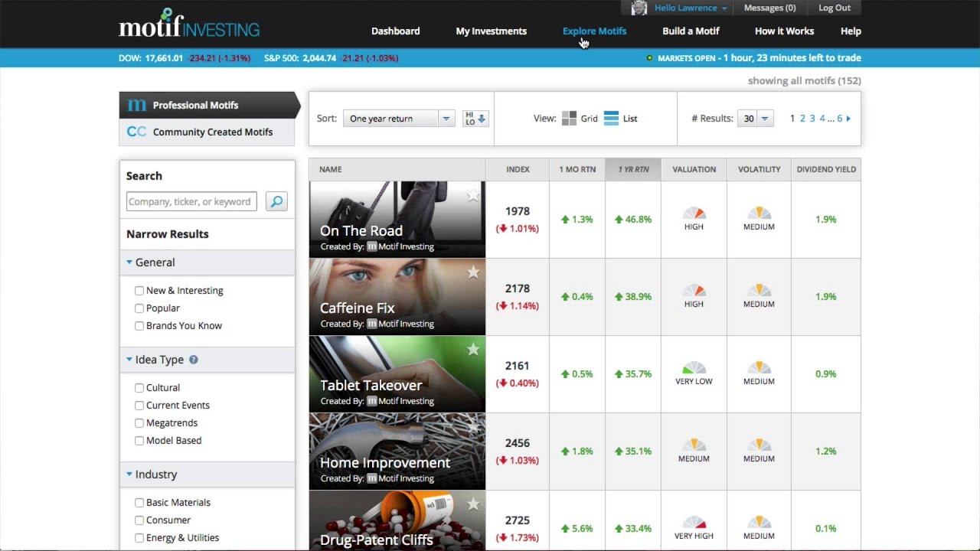Star the Caffeine Fix motif
Screen dimensions: 980x551
click(473, 272)
